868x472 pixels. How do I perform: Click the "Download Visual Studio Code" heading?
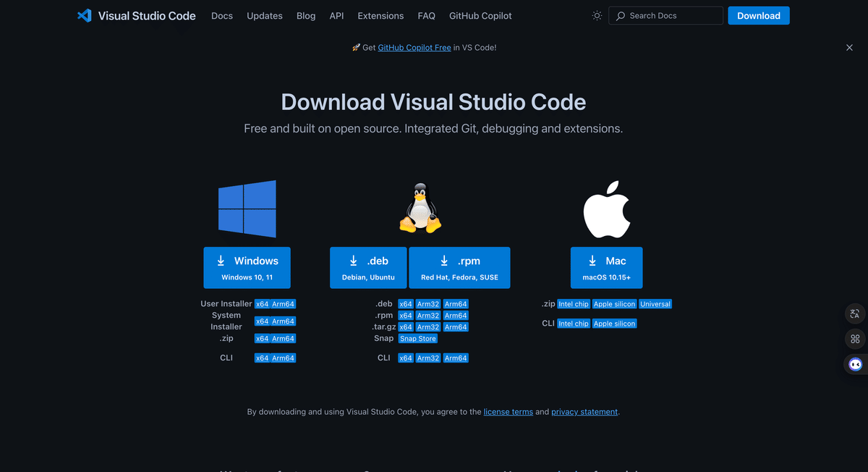pos(433,101)
